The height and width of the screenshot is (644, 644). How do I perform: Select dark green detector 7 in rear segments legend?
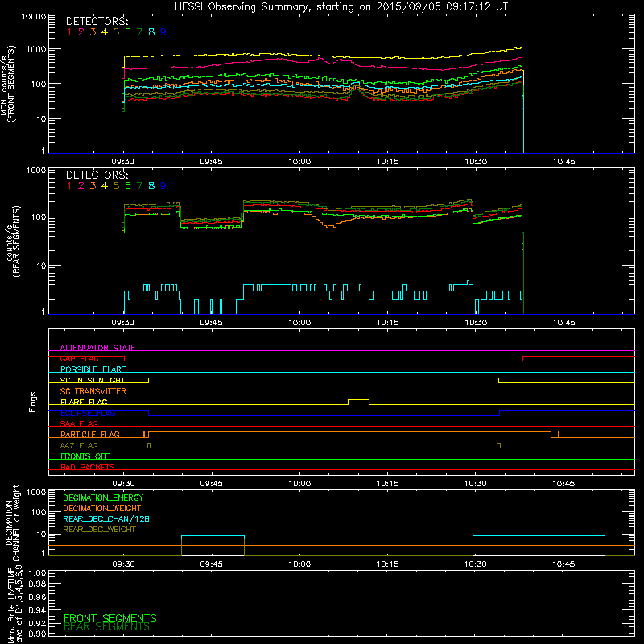pos(139,186)
